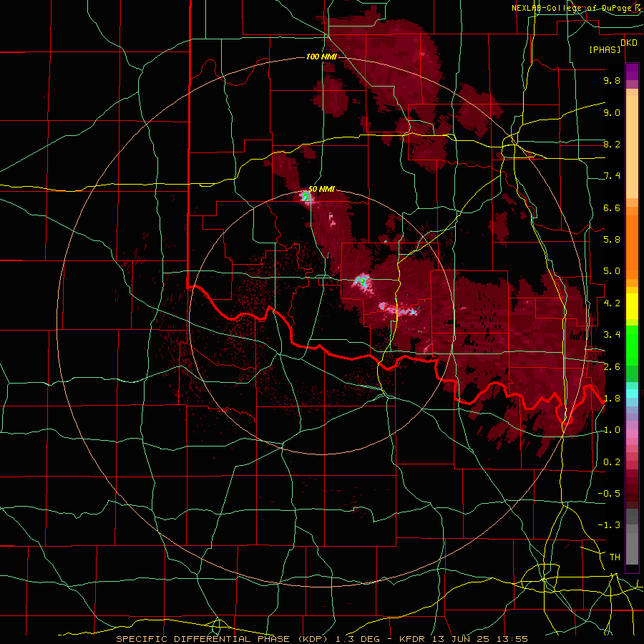Click the 1.8 value on color scale
Screen dimensions: 644x644
[x=612, y=399]
